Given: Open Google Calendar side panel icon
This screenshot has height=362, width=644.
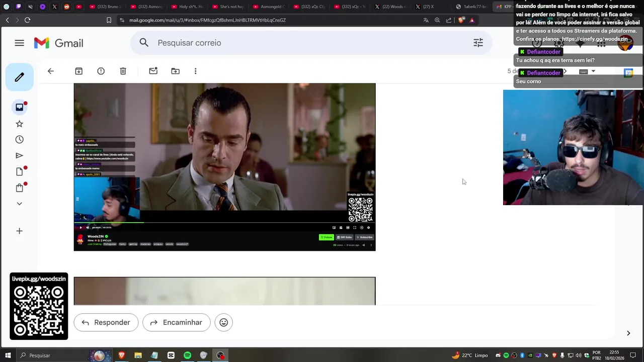Looking at the screenshot, I should point(628,73).
